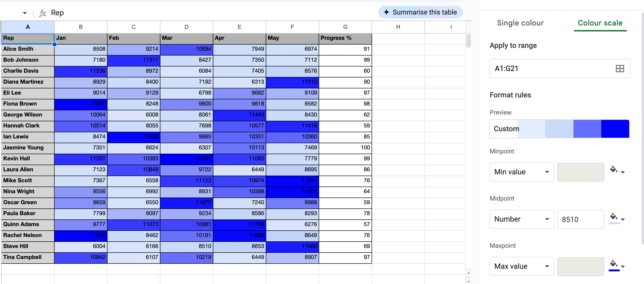Open the Min value type dropdown
Screen dimensions: 644x284
pyautogui.click(x=521, y=172)
